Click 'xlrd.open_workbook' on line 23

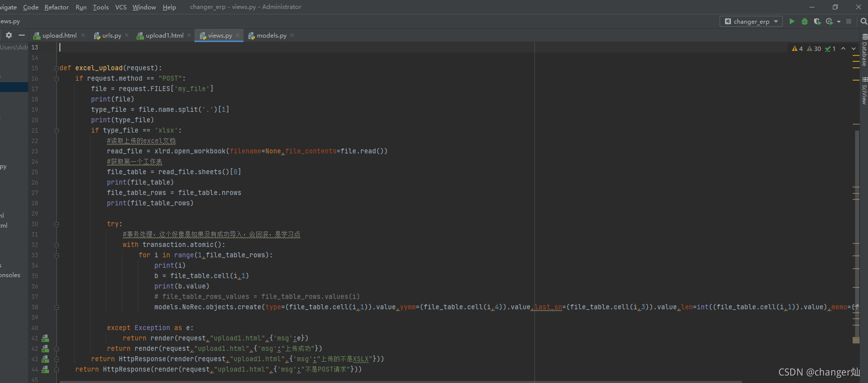190,151
